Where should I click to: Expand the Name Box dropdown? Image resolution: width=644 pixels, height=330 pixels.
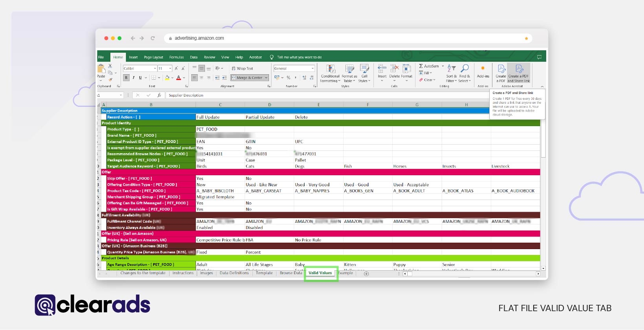coord(121,95)
